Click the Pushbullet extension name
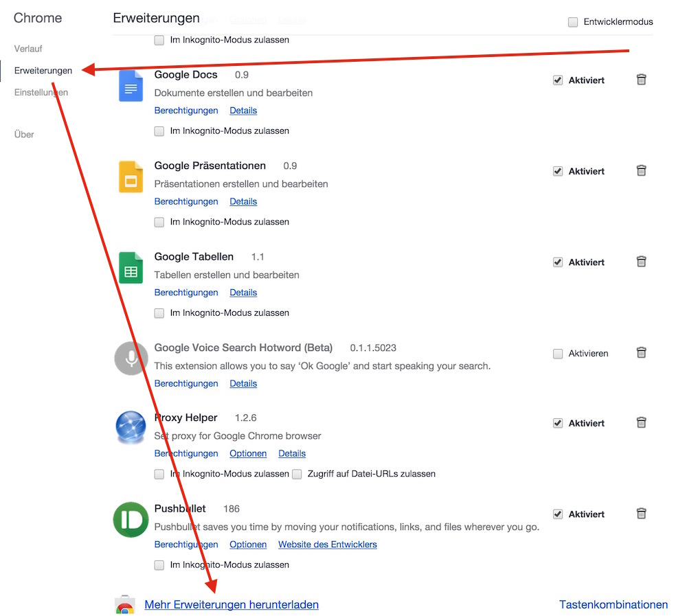 (179, 509)
